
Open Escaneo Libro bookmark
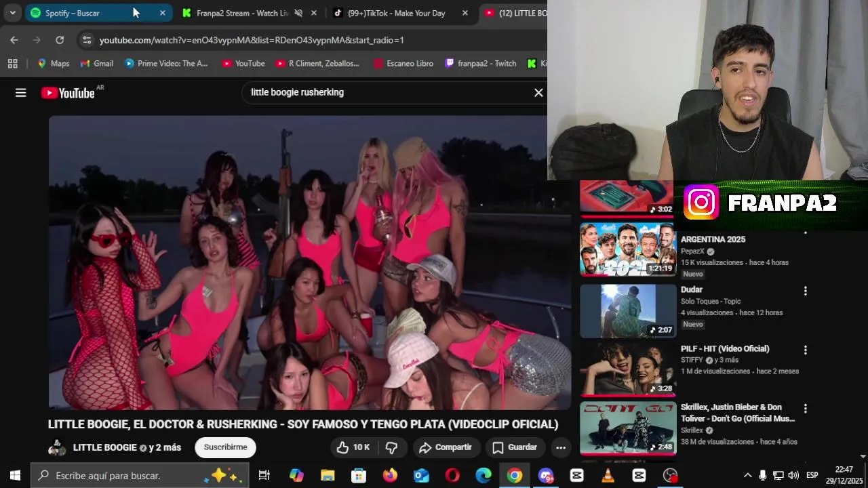click(x=403, y=63)
